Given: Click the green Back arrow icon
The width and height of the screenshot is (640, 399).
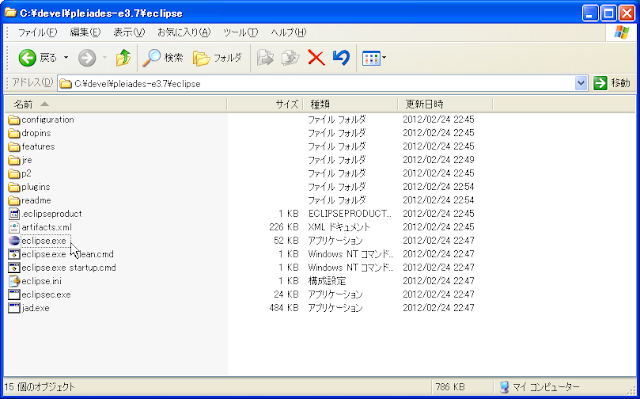Looking at the screenshot, I should (x=27, y=58).
